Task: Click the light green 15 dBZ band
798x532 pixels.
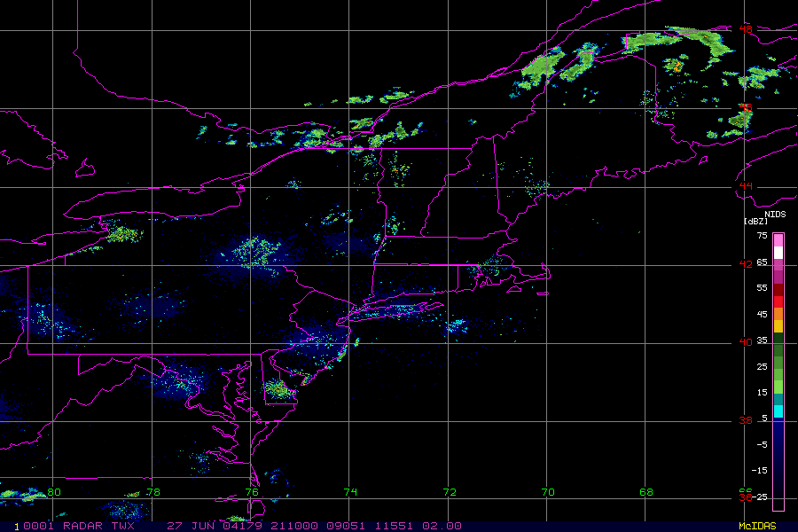Action: tap(778, 387)
